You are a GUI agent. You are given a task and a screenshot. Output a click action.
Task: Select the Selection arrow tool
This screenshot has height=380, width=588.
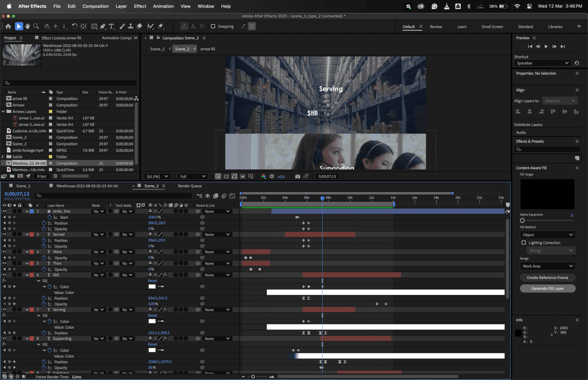[18, 26]
